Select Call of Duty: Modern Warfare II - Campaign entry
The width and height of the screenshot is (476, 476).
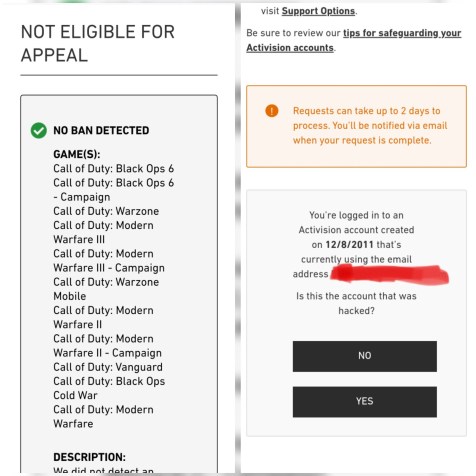point(107,346)
